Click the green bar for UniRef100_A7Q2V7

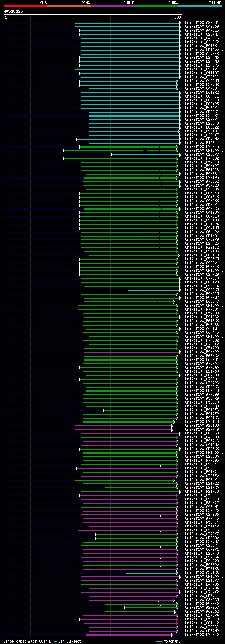[137, 534]
